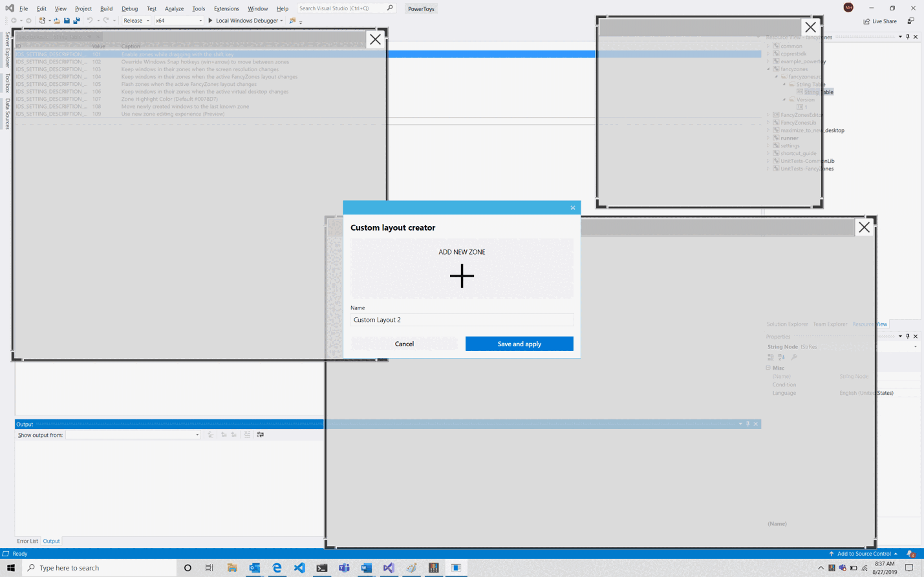Click the Navigate Backward arrow icon
924x577 pixels.
point(14,20)
